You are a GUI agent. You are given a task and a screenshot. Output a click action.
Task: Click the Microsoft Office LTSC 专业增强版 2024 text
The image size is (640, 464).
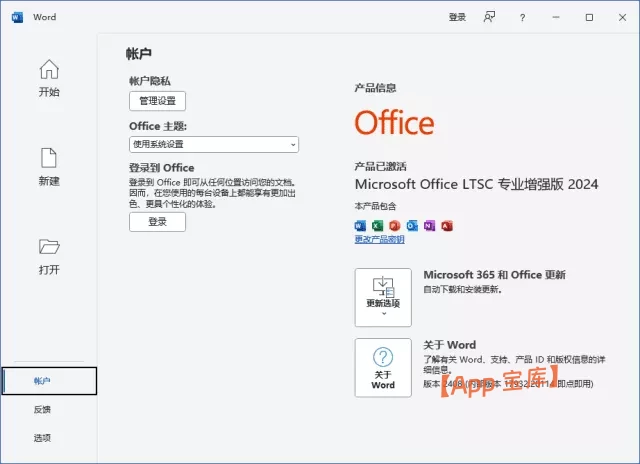476,184
